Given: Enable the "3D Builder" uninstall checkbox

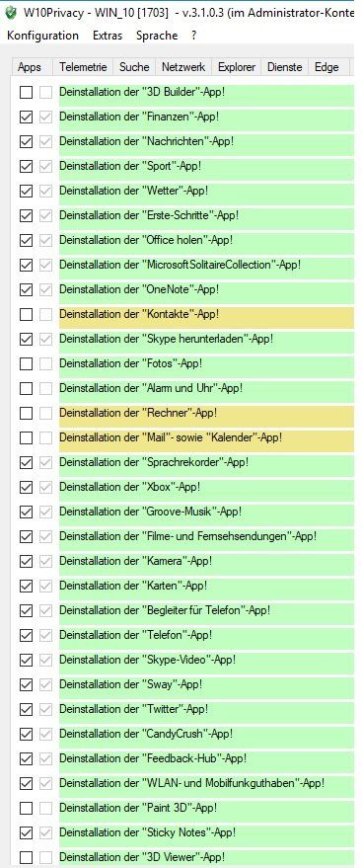Looking at the screenshot, I should 26,93.
